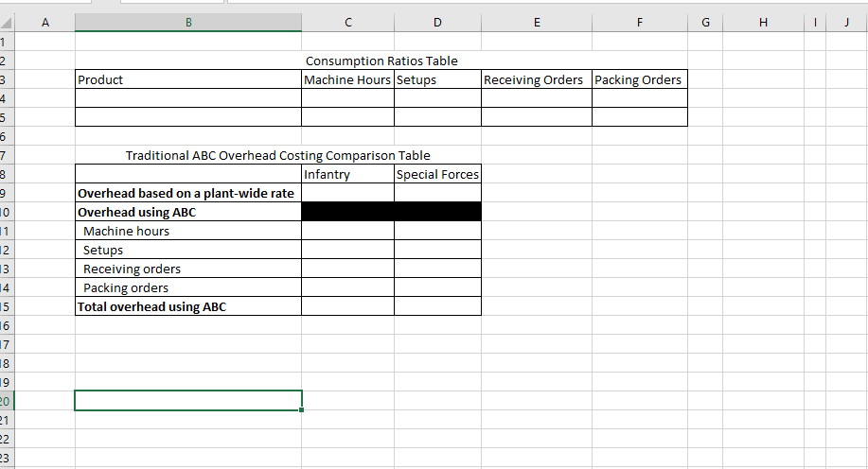Click the 'Machine hours' row label
The height and width of the screenshot is (469, 868).
pos(188,231)
